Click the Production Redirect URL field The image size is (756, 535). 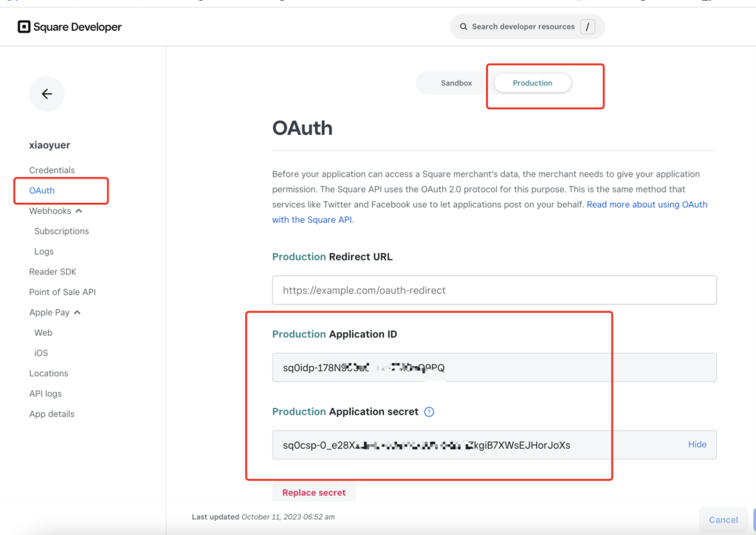point(494,290)
